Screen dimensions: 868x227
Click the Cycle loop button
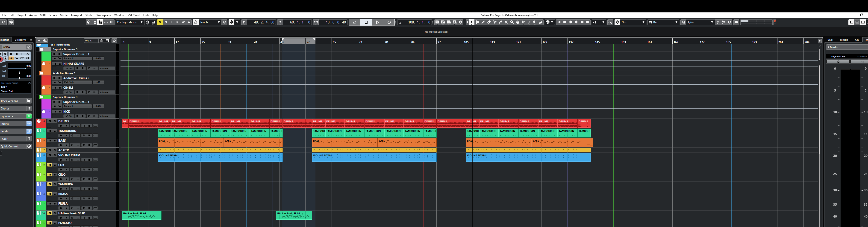[354, 22]
